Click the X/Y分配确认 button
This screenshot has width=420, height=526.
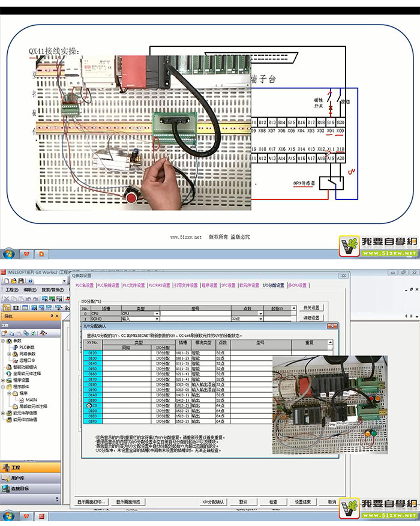(213, 502)
